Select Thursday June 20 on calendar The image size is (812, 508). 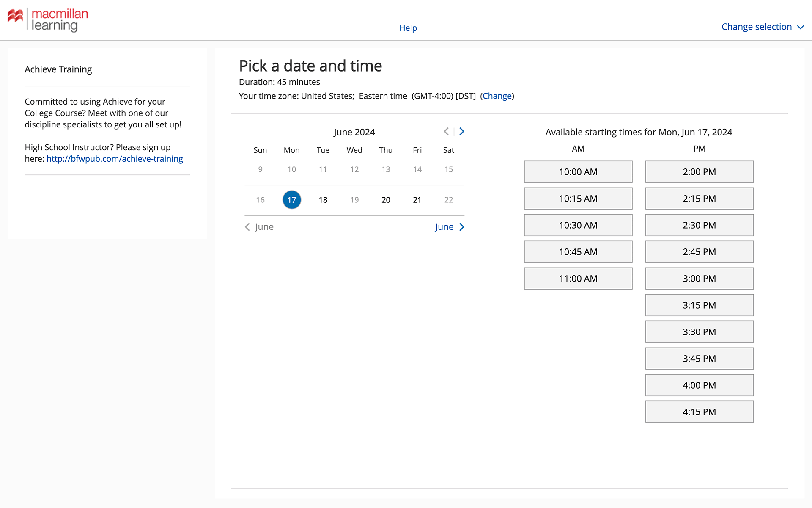[385, 199]
